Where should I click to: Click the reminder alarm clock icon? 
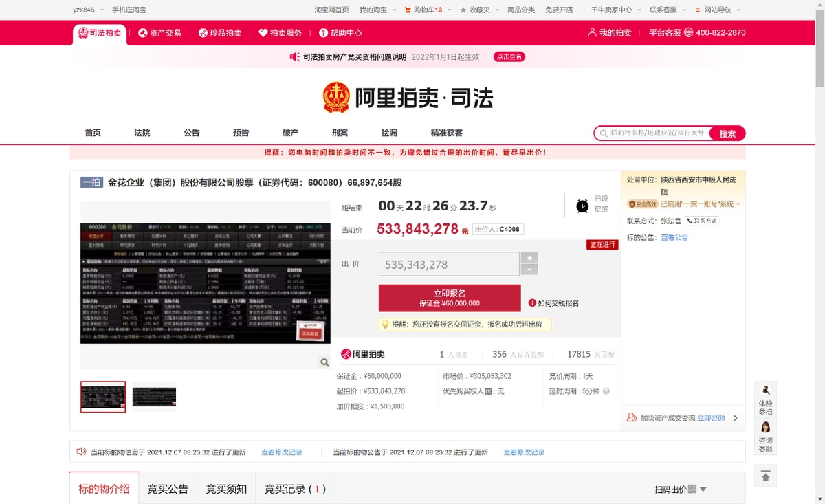[582, 206]
